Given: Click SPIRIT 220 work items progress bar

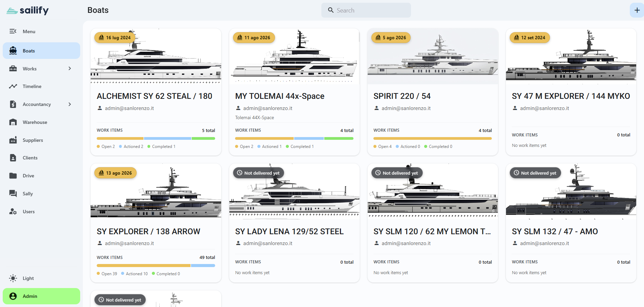Looking at the screenshot, I should [433, 138].
